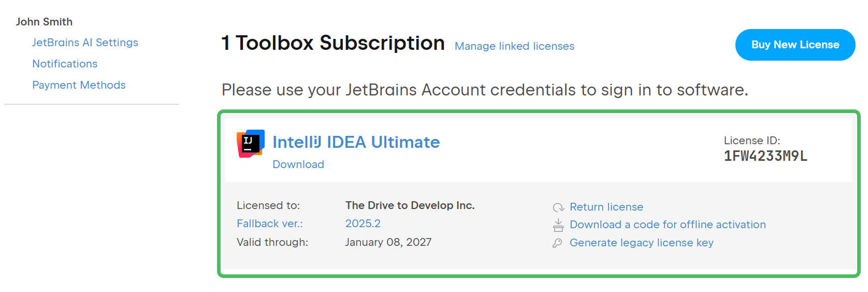Viewport: 868px width, 292px height.
Task: Click the Return license link
Action: click(606, 207)
